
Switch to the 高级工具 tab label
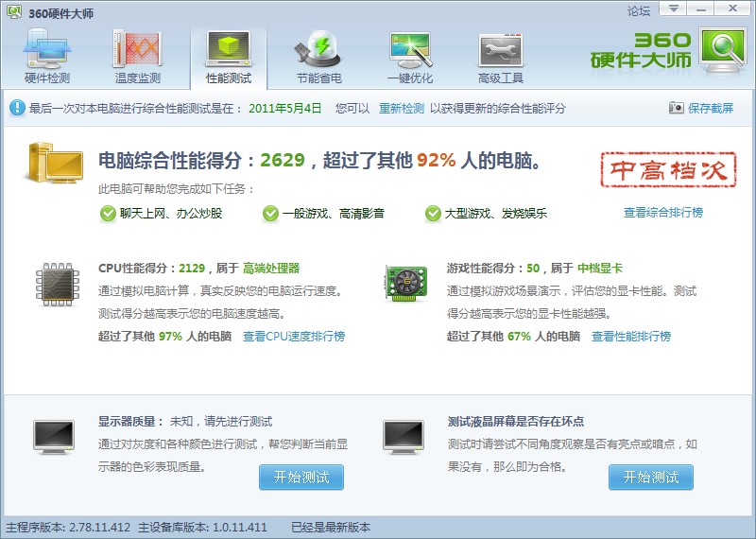click(x=501, y=78)
